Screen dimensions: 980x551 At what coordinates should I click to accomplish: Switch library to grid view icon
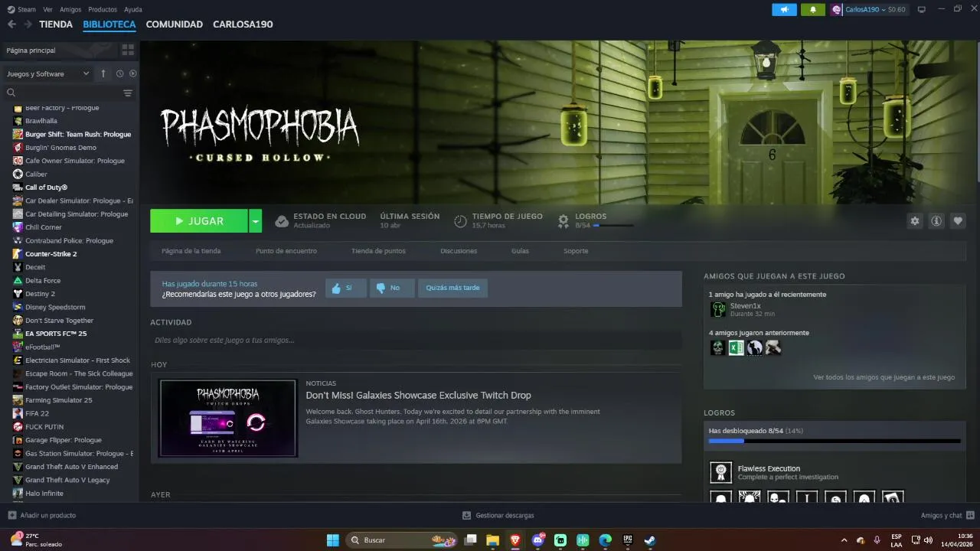point(128,50)
